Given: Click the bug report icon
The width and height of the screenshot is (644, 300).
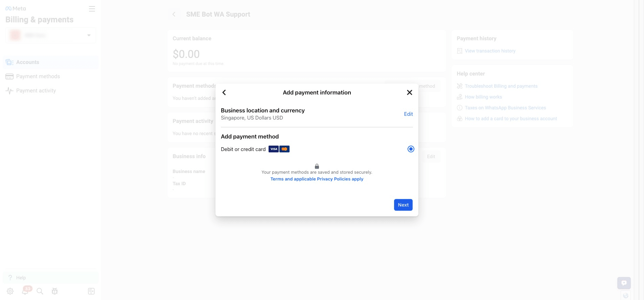Looking at the screenshot, I should click(55, 291).
